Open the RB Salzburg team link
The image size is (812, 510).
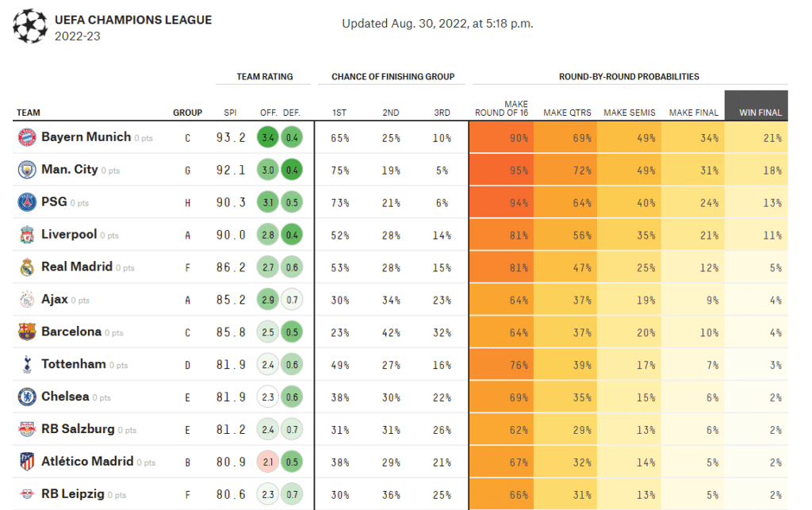78,429
